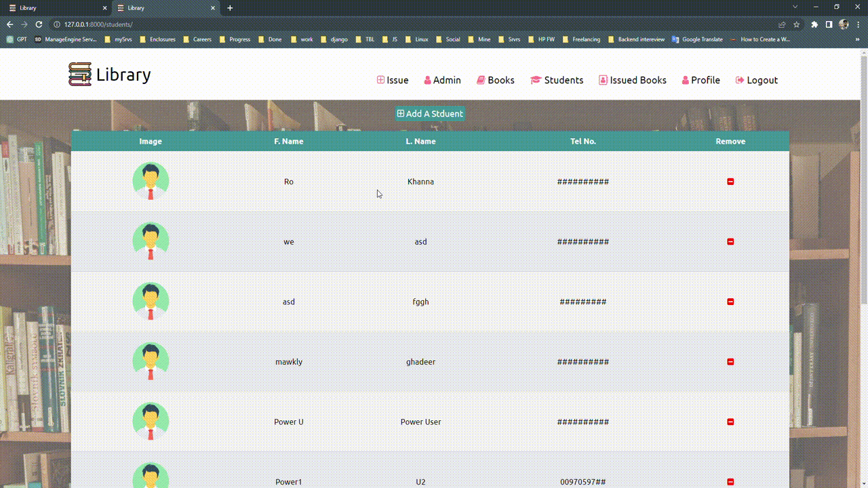Click the Tel No. column header
The width and height of the screenshot is (868, 488).
click(x=583, y=142)
